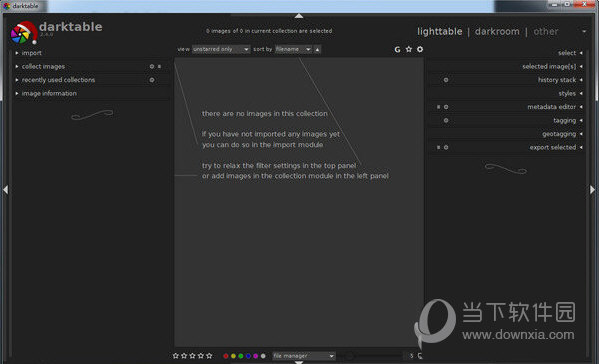Toggle red color label
The width and height of the screenshot is (599, 364).
tap(226, 356)
